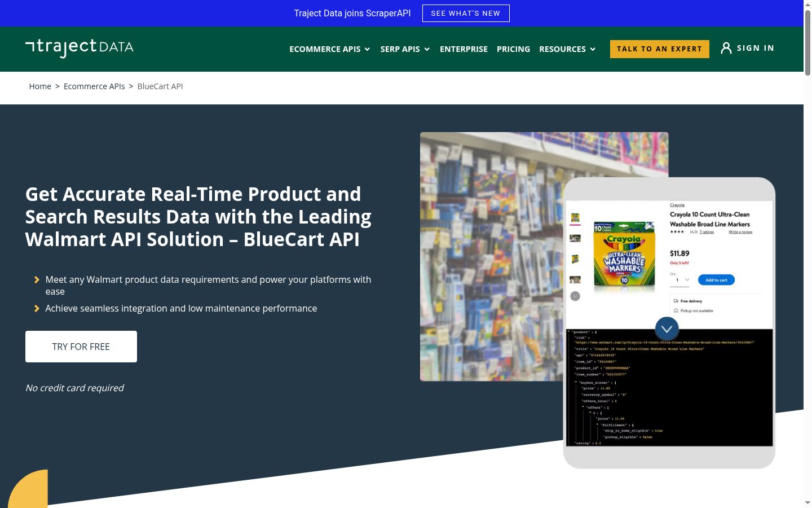Click the yellow arrow bullet beside 'Achieve seamless integration'
812x508 pixels.
(37, 309)
